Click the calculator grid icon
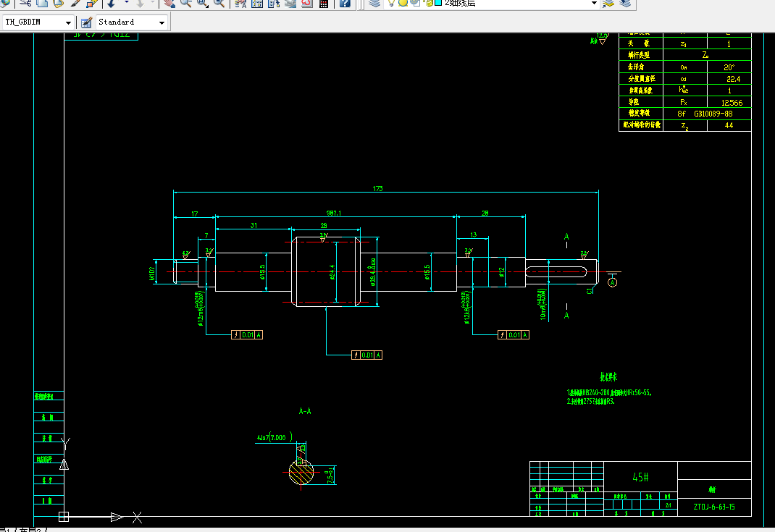This screenshot has height=532, width=775. pyautogui.click(x=323, y=4)
